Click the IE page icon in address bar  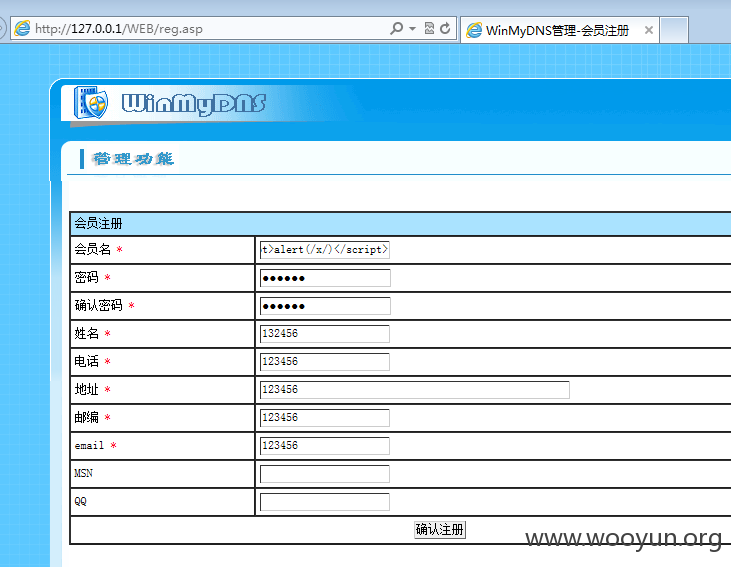pyautogui.click(x=22, y=28)
